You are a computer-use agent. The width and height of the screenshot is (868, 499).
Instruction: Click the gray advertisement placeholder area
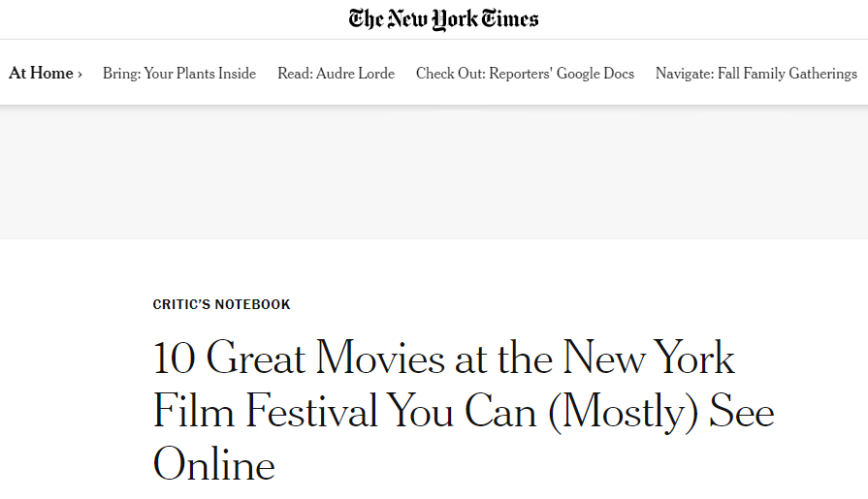(434, 172)
